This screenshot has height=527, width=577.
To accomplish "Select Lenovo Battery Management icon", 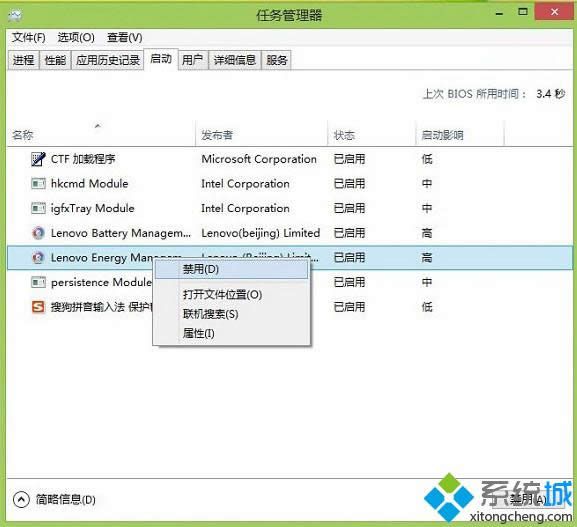I will pos(38,233).
